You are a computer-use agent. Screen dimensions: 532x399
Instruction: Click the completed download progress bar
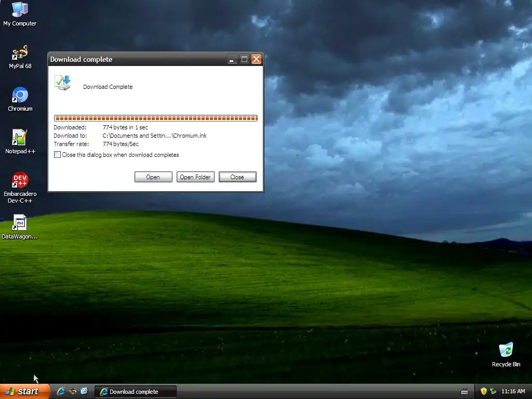pos(156,118)
